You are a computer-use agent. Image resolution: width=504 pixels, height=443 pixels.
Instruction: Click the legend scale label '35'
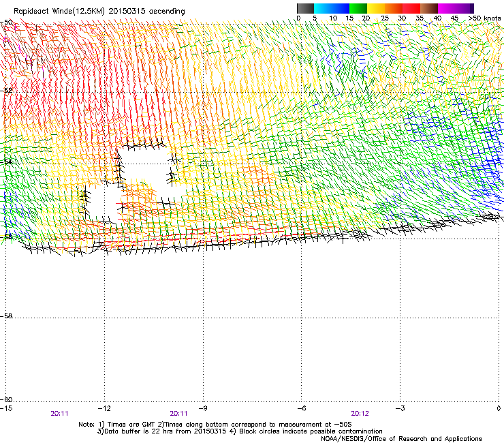click(420, 18)
